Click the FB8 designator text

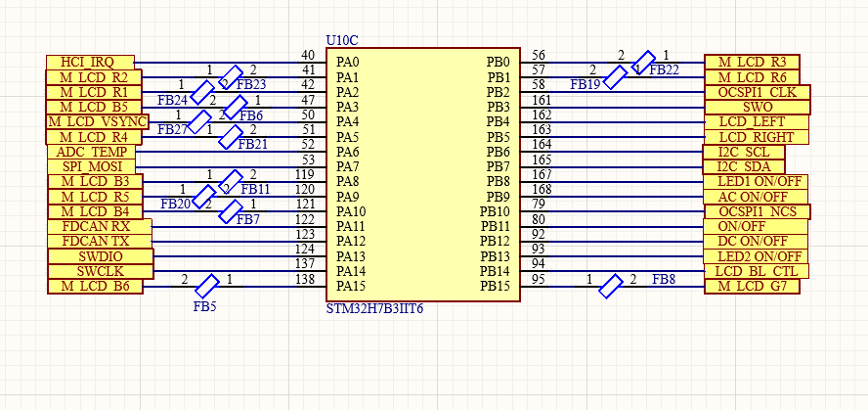[664, 280]
